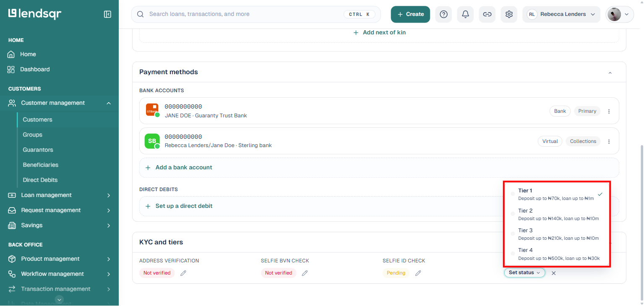Image resolution: width=644 pixels, height=306 pixels.
Task: Click the Primary tag on GTBank account
Action: [x=587, y=111]
